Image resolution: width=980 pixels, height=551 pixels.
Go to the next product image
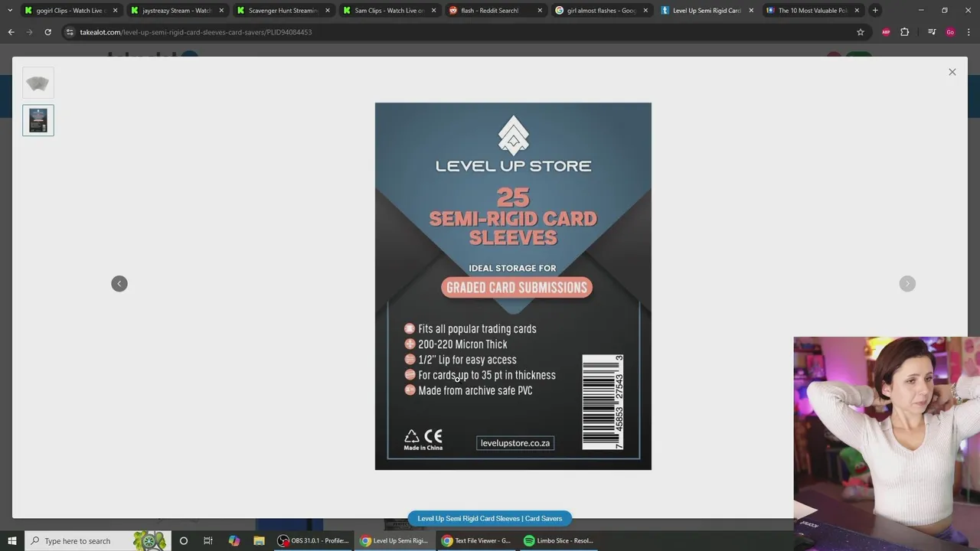point(907,284)
